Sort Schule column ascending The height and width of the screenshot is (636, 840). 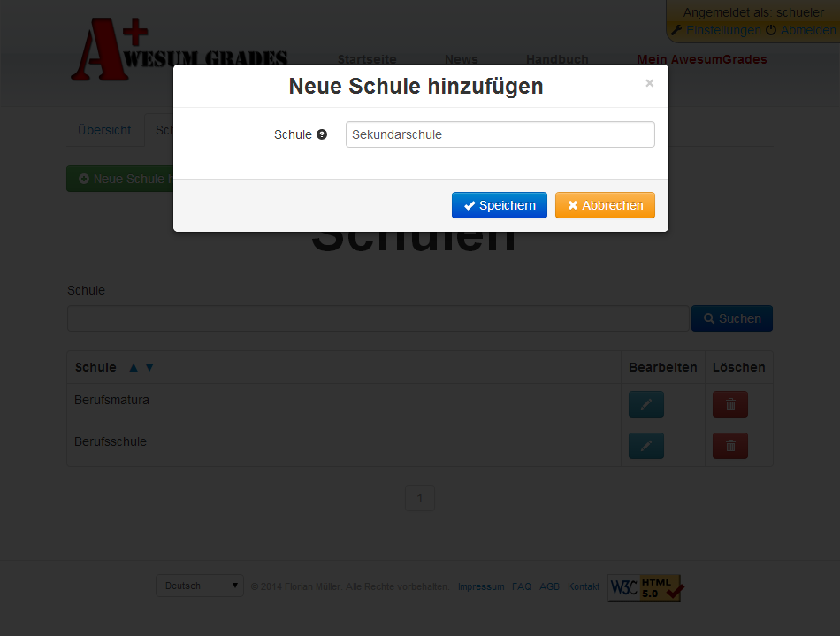click(x=134, y=367)
